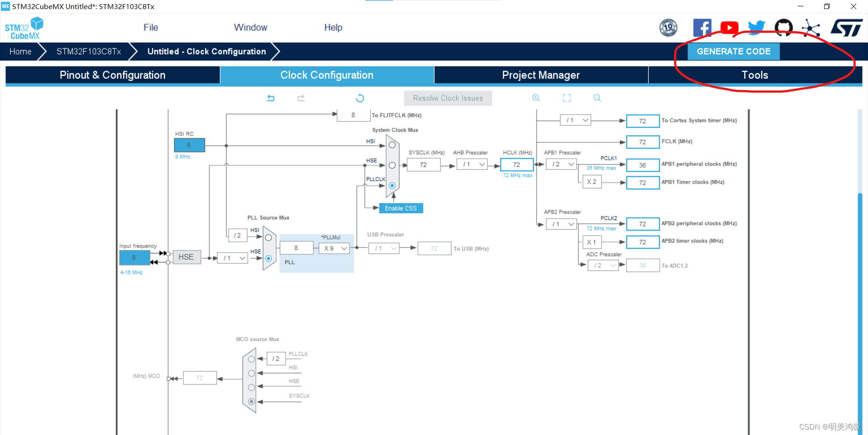Open the USB Prescaler dropdown
This screenshot has width=868, height=435.
(x=384, y=249)
